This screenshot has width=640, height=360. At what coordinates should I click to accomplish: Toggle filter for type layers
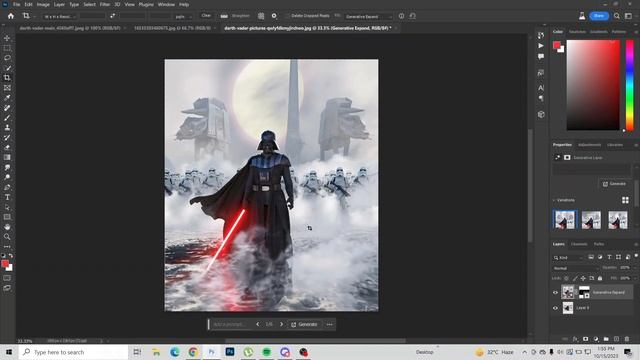pyautogui.click(x=609, y=257)
